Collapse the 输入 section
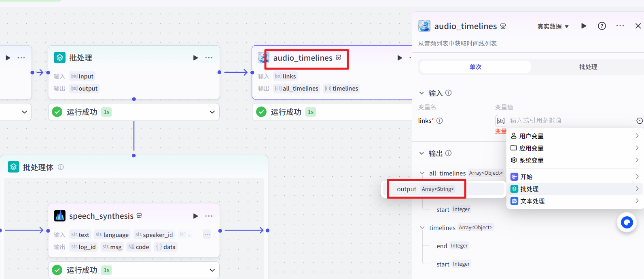The height and width of the screenshot is (279, 644). click(x=422, y=93)
